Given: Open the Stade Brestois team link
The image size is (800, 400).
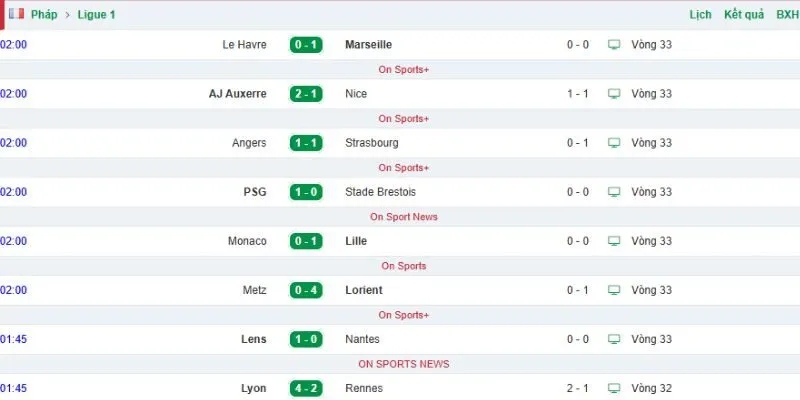Looking at the screenshot, I should pyautogui.click(x=381, y=192).
